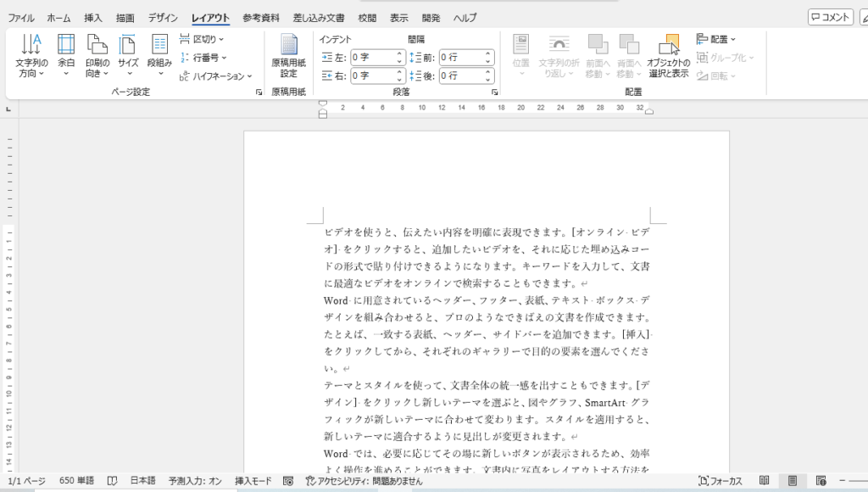
Task: Click the 650 単語 word count
Action: pos(76,481)
